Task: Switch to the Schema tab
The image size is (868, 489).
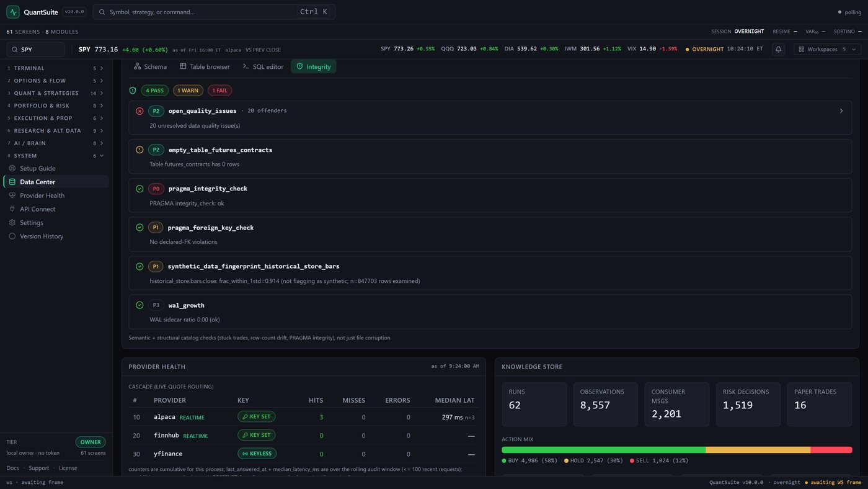Action: [151, 66]
